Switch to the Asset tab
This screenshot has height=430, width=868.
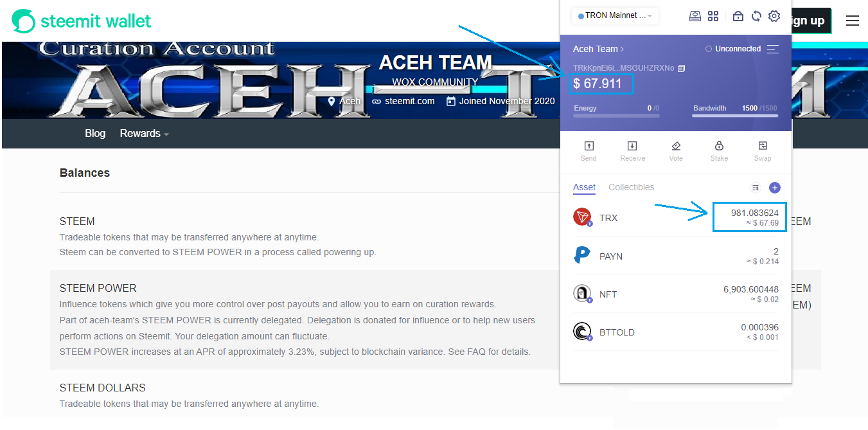[584, 187]
